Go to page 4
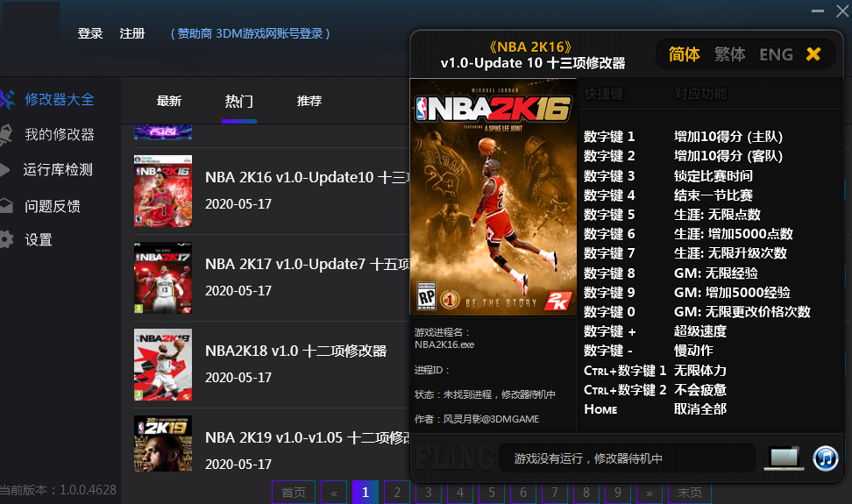Viewport: 852px width, 504px height. (460, 492)
